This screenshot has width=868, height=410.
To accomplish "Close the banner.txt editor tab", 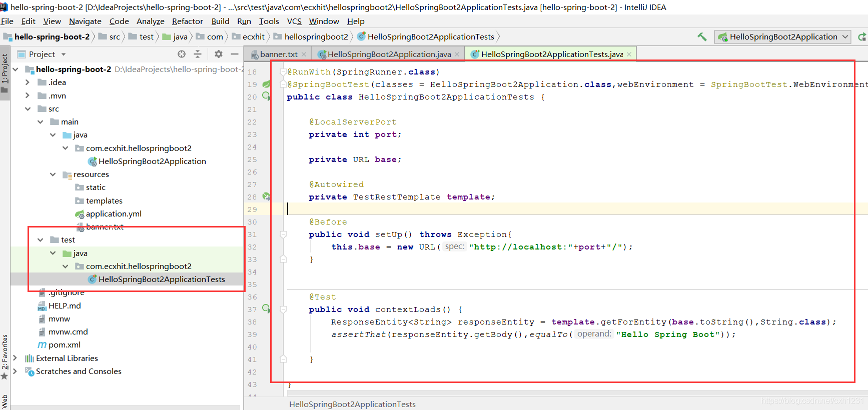I will (304, 54).
